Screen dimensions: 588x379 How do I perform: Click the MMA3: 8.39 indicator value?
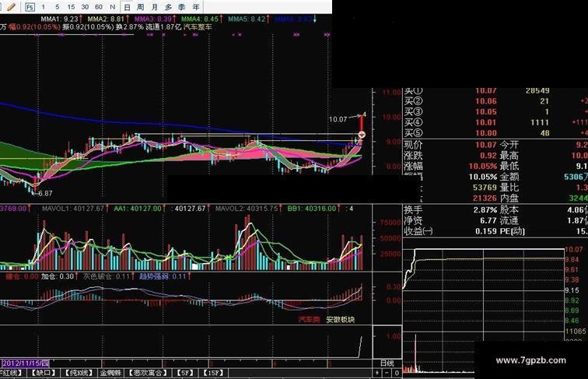(152, 19)
